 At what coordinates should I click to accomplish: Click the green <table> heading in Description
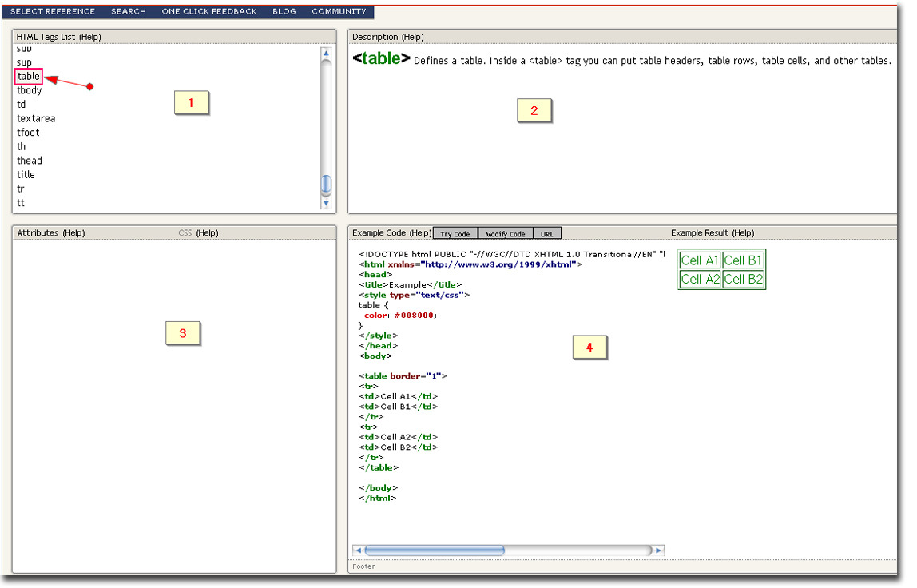[381, 58]
